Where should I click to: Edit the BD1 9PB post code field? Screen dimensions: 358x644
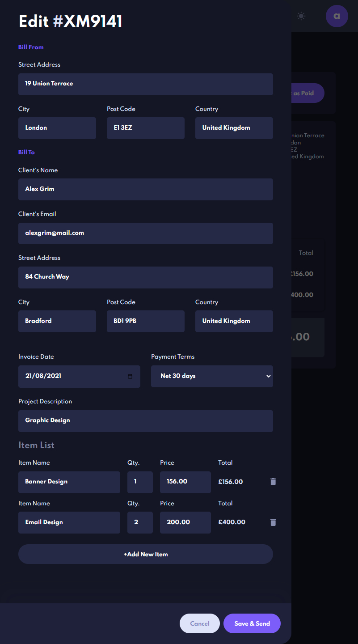pos(145,321)
